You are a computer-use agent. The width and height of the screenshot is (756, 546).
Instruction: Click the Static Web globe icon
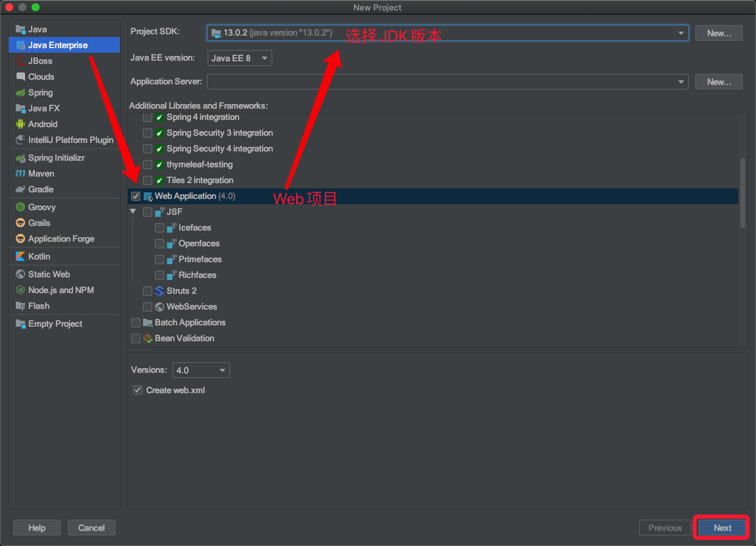tap(20, 274)
